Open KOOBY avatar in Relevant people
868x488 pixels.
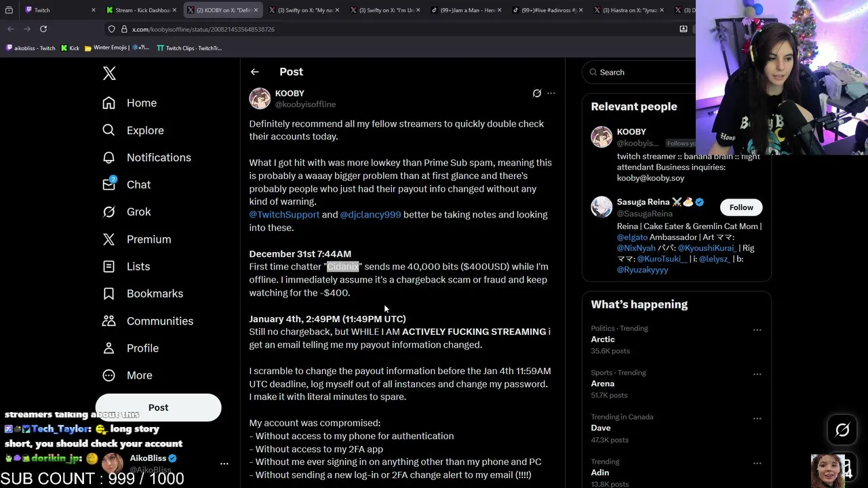pos(601,137)
